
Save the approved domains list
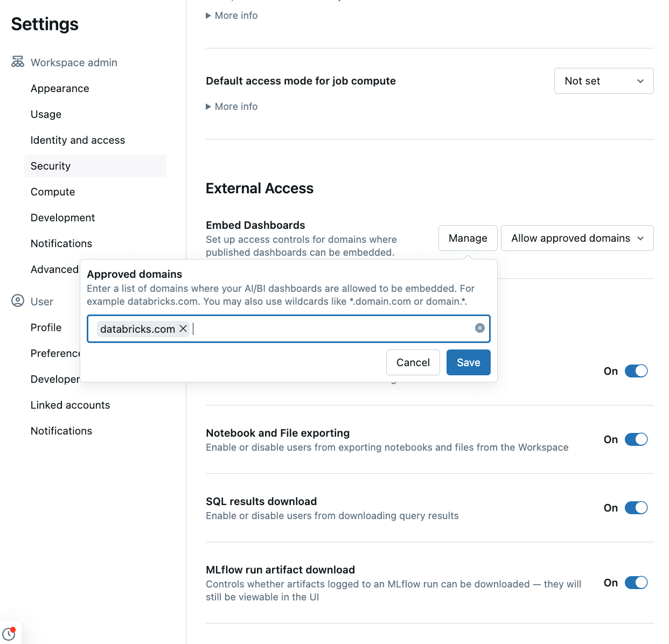468,362
